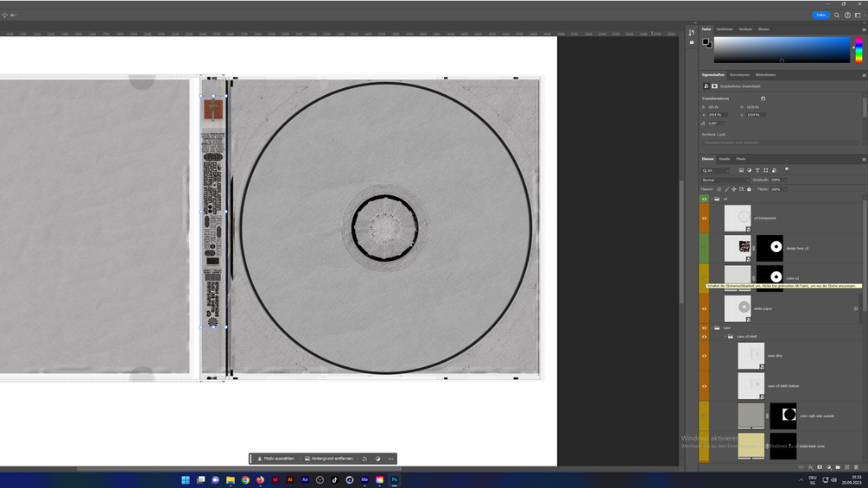Screen dimensions: 868x488
Task: Collapse the case cd inlett group
Action: coord(725,336)
